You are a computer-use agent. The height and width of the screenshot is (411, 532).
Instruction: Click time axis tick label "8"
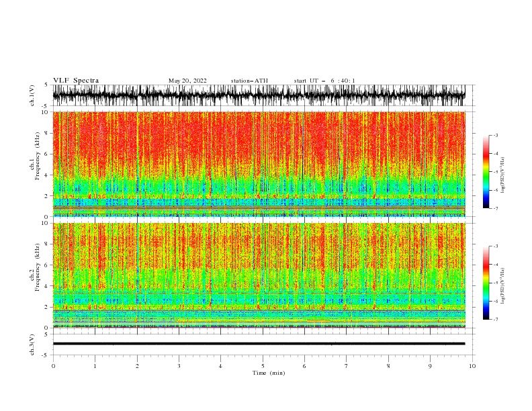(388, 366)
